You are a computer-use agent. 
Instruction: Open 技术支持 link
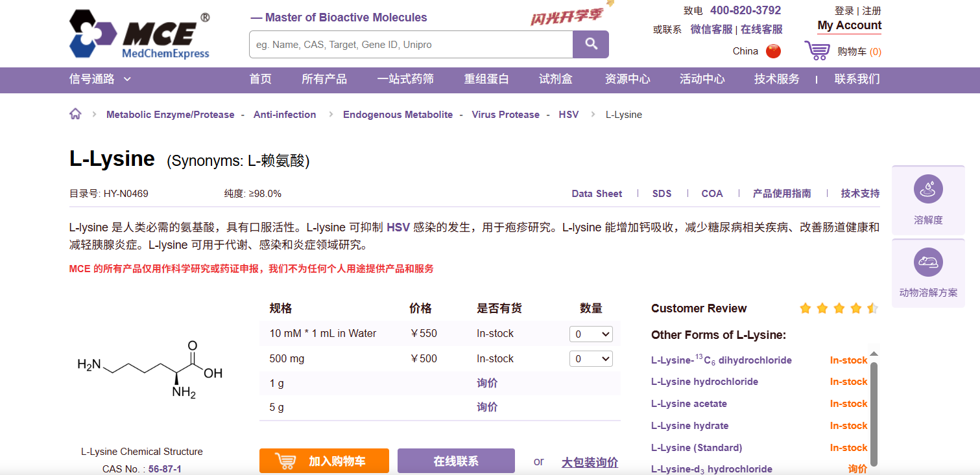coord(860,194)
